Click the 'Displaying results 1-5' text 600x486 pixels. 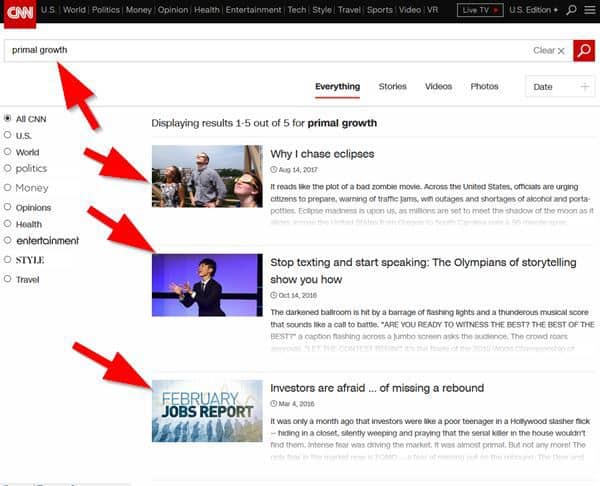coord(264,123)
